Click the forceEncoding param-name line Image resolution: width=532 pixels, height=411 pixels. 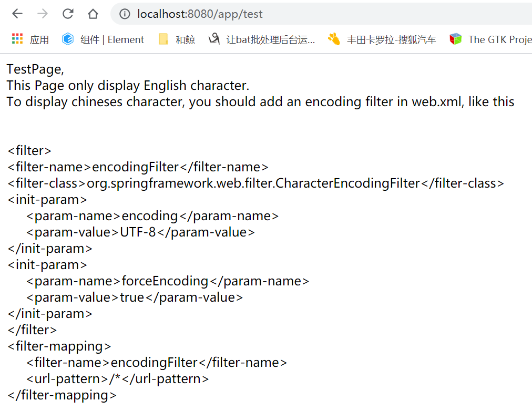(x=168, y=281)
